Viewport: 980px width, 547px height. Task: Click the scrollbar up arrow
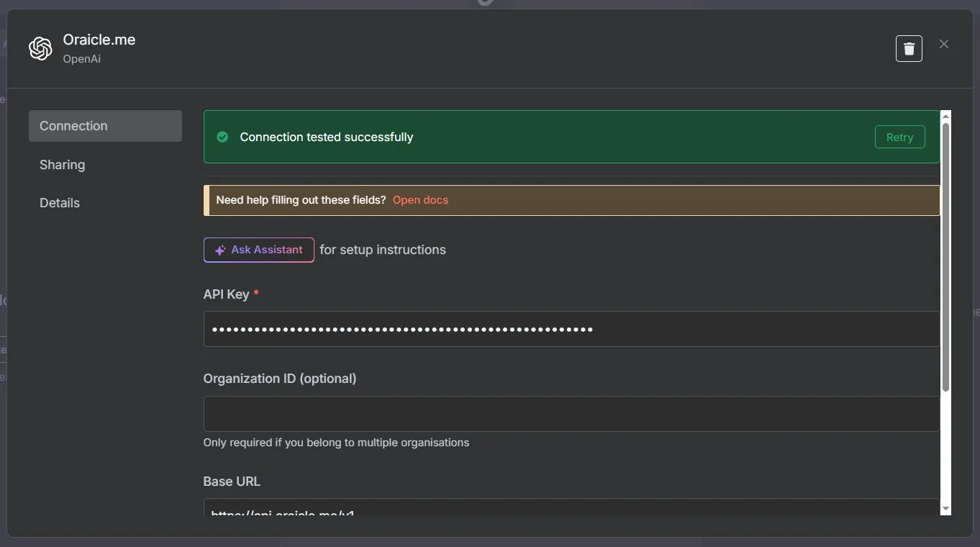945,116
